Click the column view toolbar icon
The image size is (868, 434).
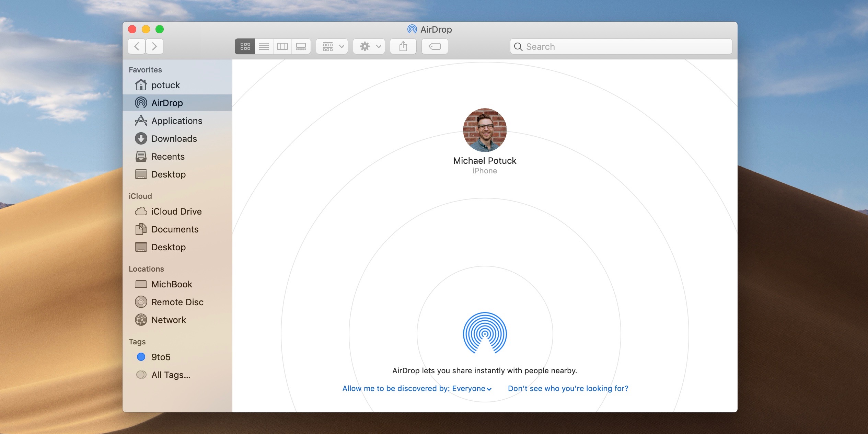[x=282, y=46]
